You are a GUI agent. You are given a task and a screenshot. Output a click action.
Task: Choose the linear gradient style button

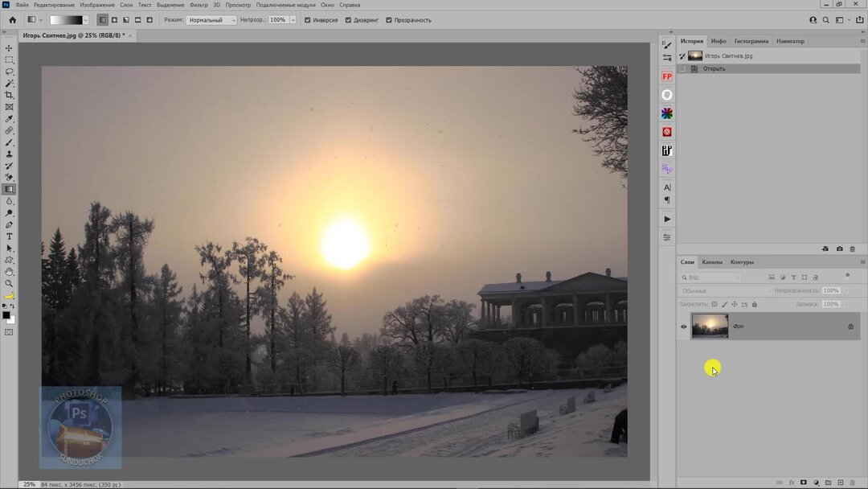click(102, 20)
